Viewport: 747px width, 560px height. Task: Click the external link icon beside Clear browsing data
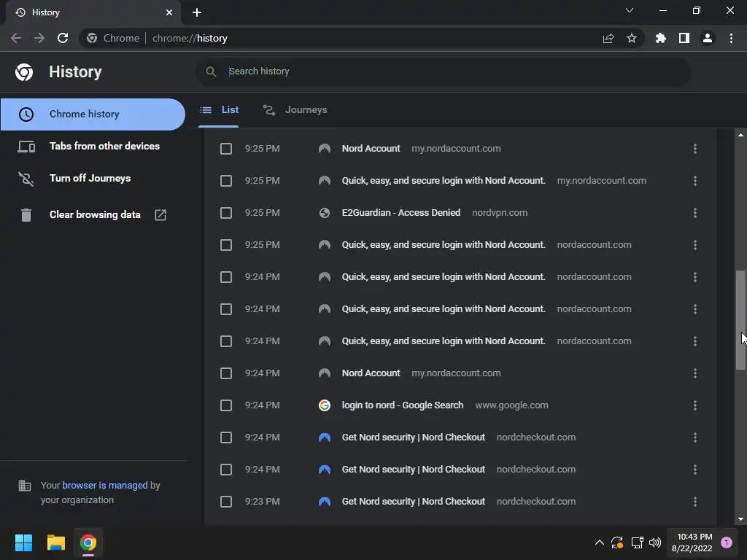pyautogui.click(x=160, y=215)
